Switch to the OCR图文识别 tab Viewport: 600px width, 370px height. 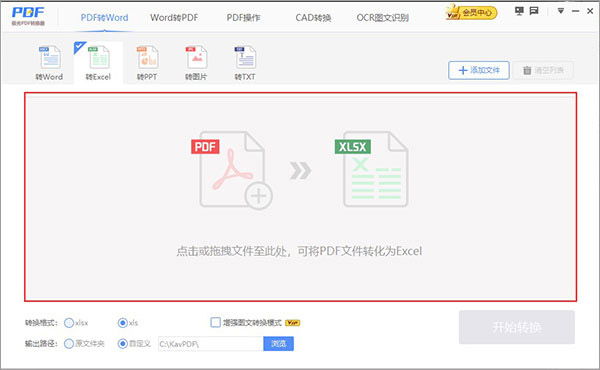383,18
